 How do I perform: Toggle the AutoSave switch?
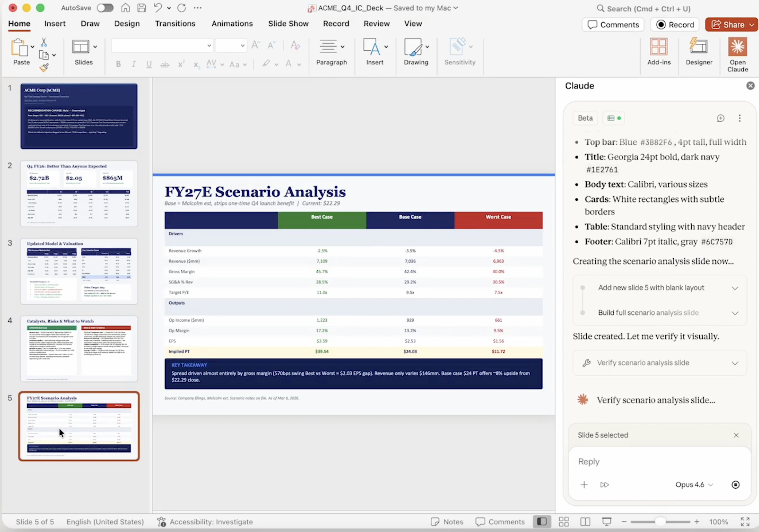tap(105, 8)
